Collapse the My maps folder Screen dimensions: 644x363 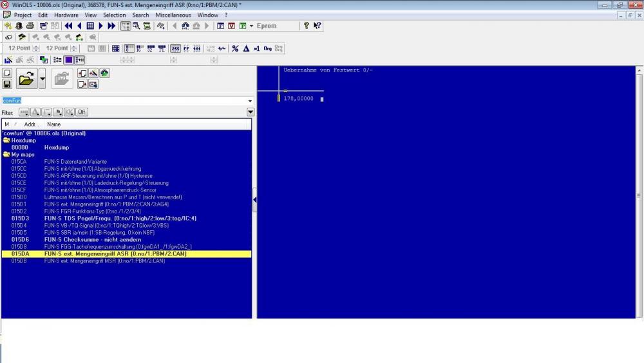tap(6, 155)
